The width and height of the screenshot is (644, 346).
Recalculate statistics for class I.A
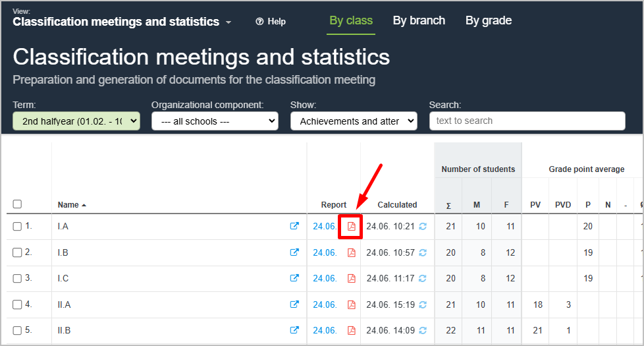(x=423, y=226)
